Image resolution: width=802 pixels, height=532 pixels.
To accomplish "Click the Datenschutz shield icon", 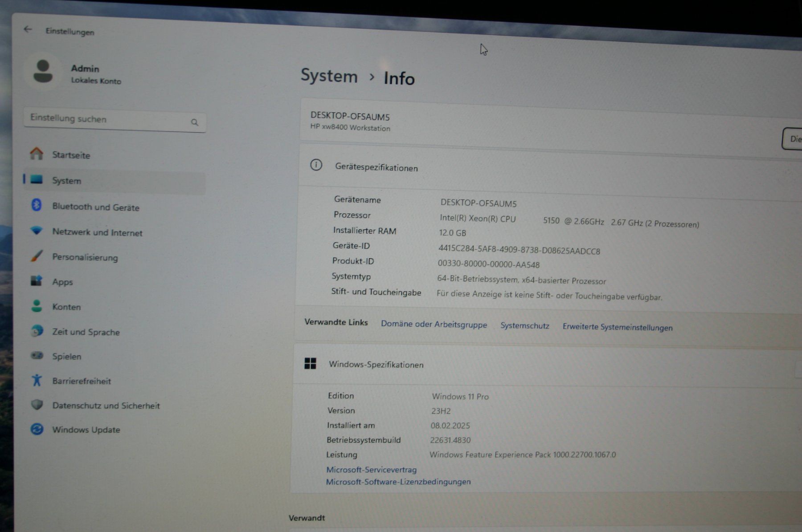I will click(37, 404).
